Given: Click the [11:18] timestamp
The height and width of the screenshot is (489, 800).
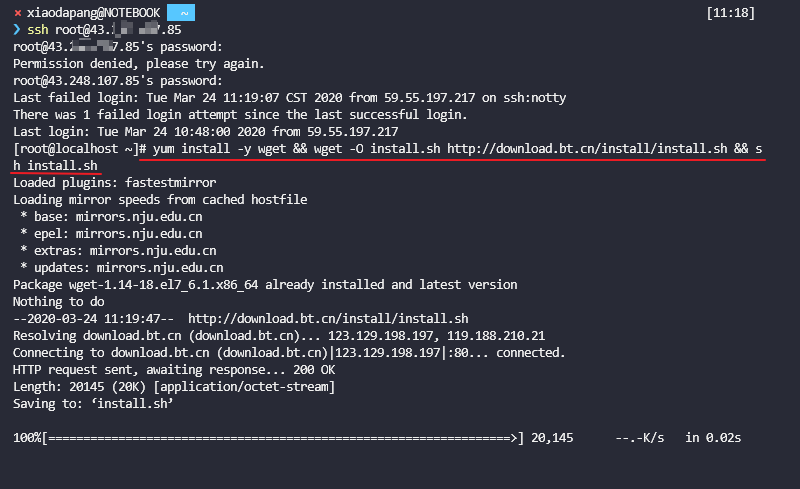Looking at the screenshot, I should point(730,13).
